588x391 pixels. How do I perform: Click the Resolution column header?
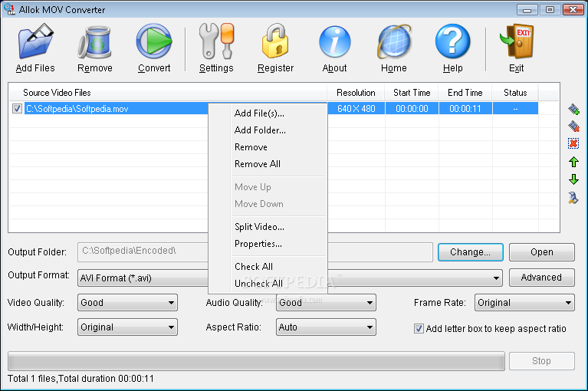click(x=356, y=93)
